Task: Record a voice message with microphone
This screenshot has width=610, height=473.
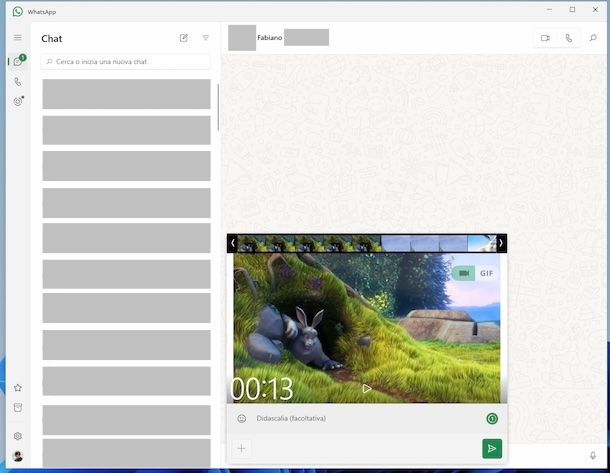Action: coord(592,455)
